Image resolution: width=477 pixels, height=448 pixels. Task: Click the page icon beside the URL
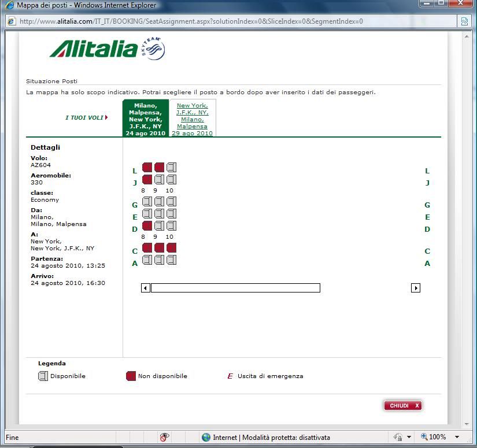11,21
